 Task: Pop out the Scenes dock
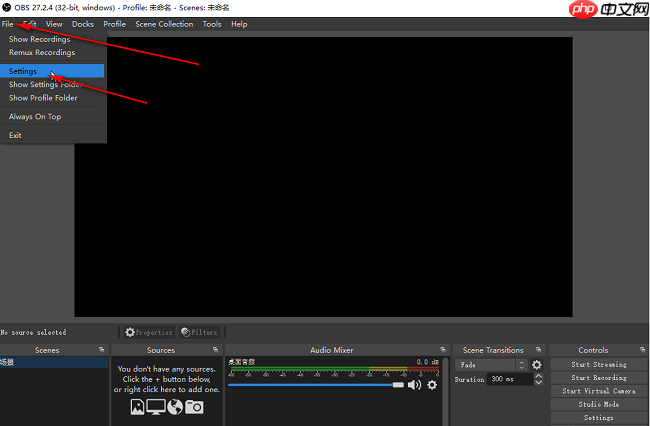pyautogui.click(x=102, y=350)
